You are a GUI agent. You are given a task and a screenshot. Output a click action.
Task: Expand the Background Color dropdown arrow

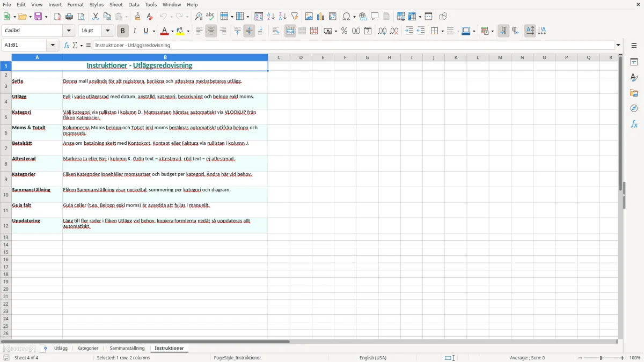click(x=188, y=31)
